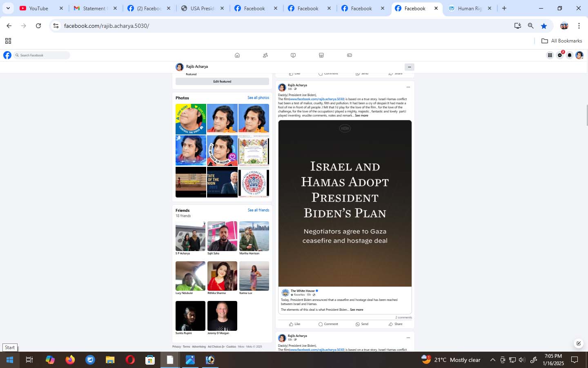Bookmark star icon in address bar
The width and height of the screenshot is (588, 368).
click(x=544, y=26)
